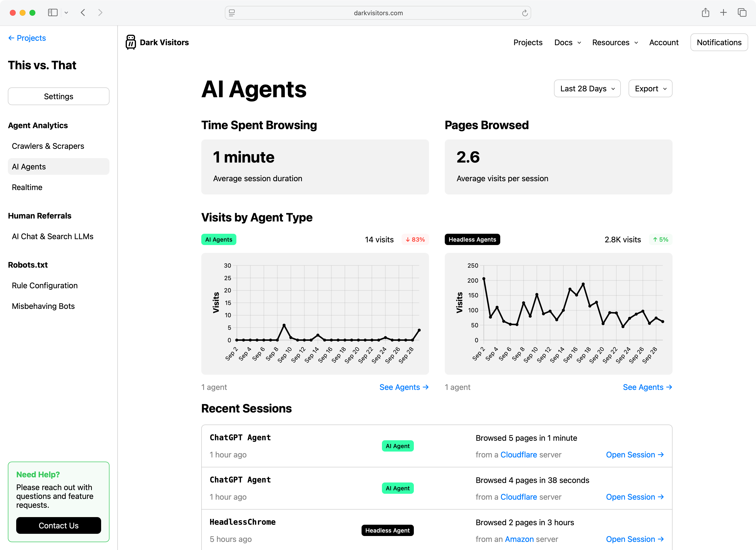The image size is (756, 550).
Task: Open a new tab with the plus icon
Action: pos(723,13)
